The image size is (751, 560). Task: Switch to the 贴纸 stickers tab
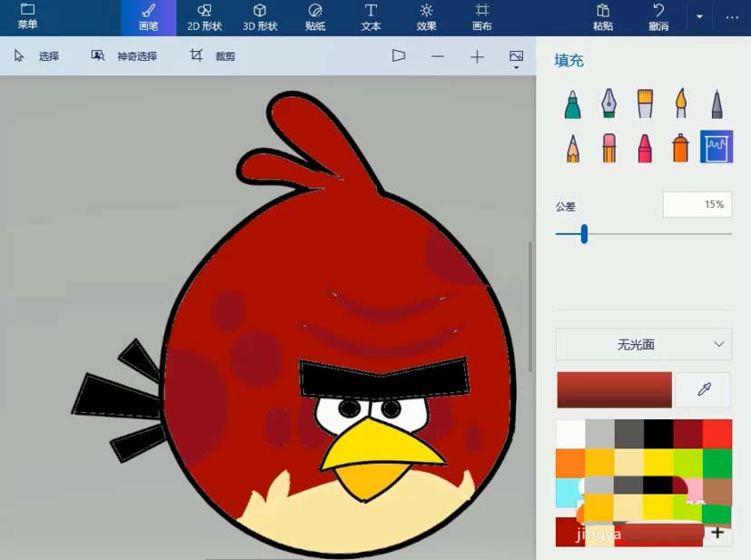click(x=315, y=18)
